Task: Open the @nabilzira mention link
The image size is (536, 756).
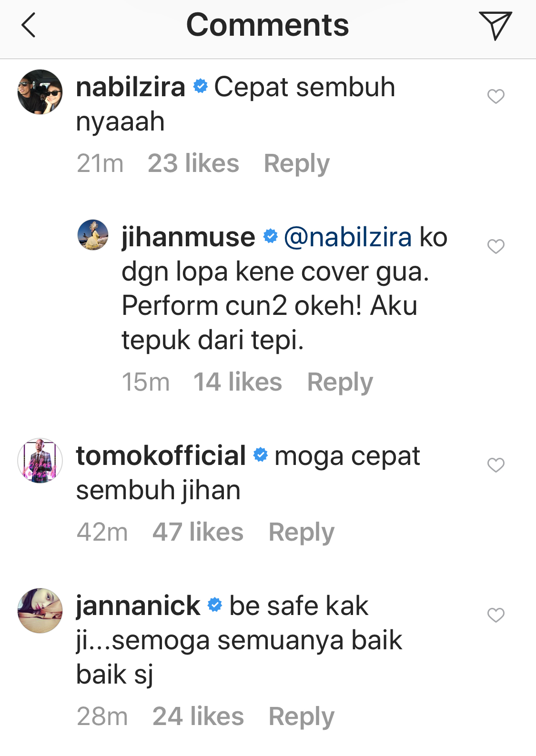Action: (x=348, y=237)
